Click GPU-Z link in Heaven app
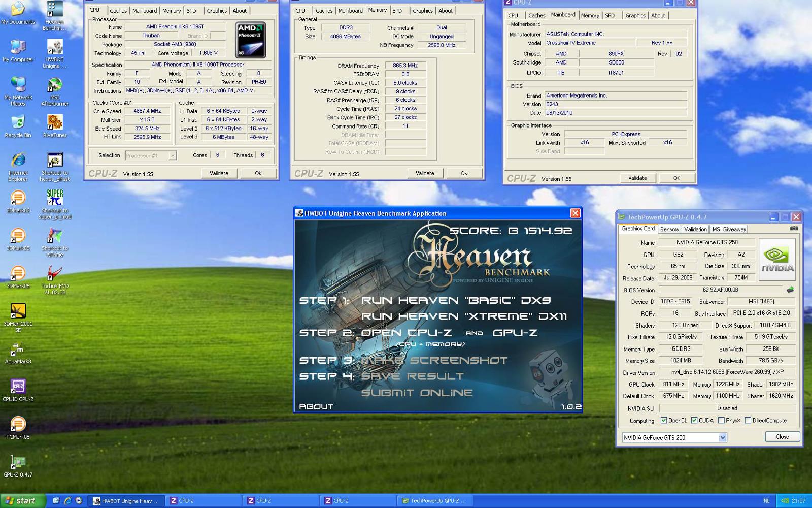Viewport: 812px width, 508px height. 515,333
